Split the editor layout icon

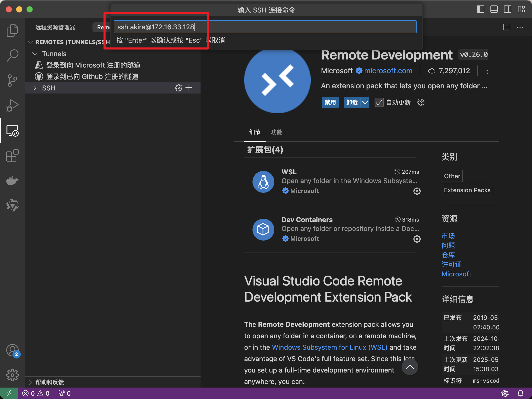[x=507, y=27]
